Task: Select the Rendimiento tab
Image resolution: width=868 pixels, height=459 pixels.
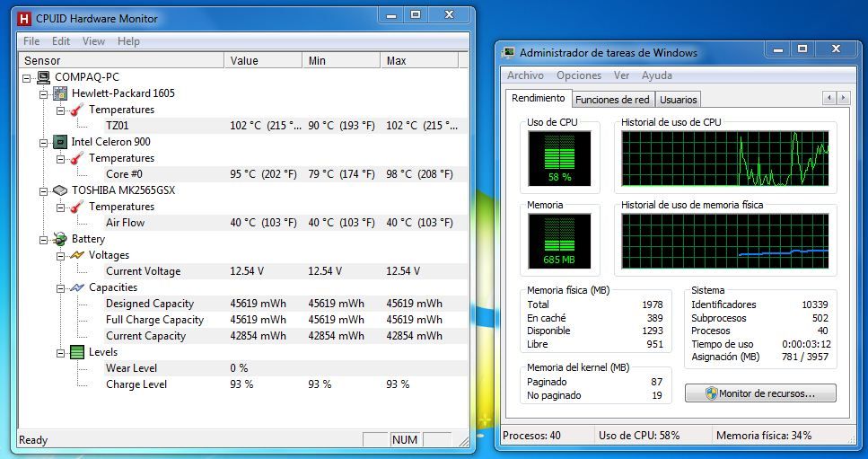Action: tap(538, 98)
